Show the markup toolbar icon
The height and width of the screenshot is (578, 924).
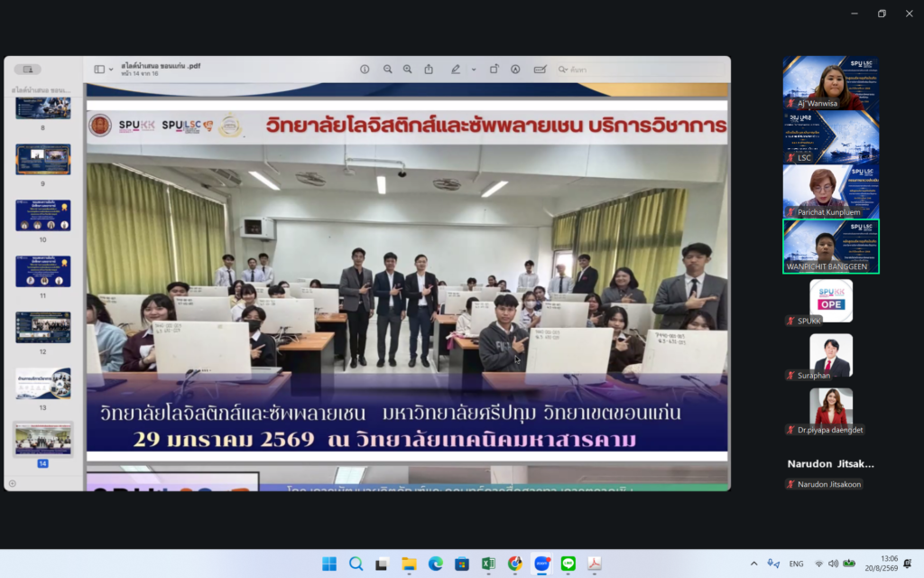[x=515, y=69]
